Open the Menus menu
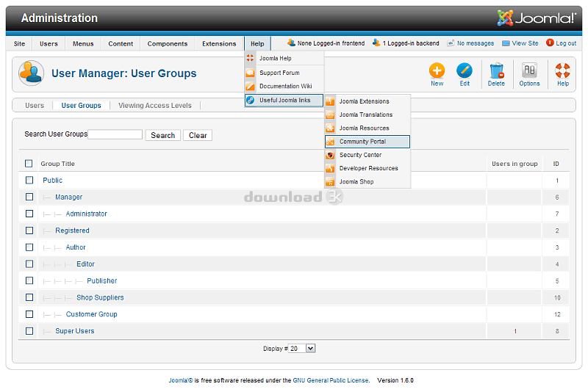 pyautogui.click(x=83, y=44)
